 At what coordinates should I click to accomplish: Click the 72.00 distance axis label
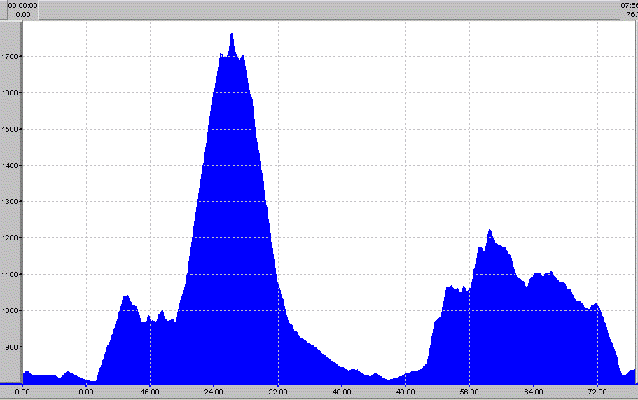(x=597, y=391)
